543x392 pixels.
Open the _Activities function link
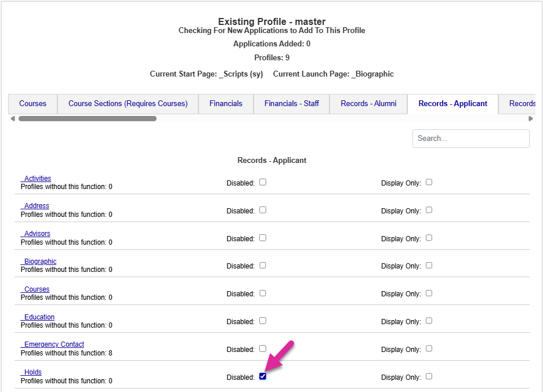click(36, 179)
